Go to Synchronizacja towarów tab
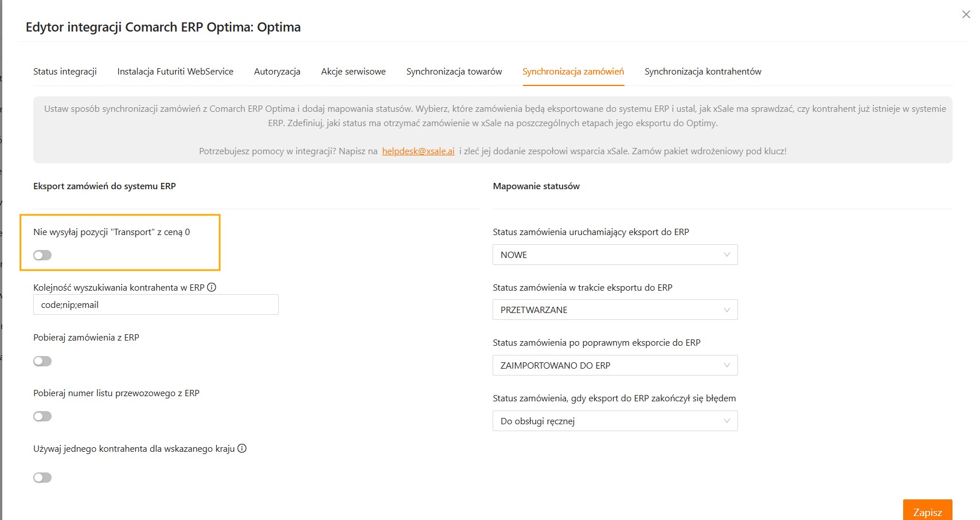This screenshot has width=980, height=520. (454, 72)
